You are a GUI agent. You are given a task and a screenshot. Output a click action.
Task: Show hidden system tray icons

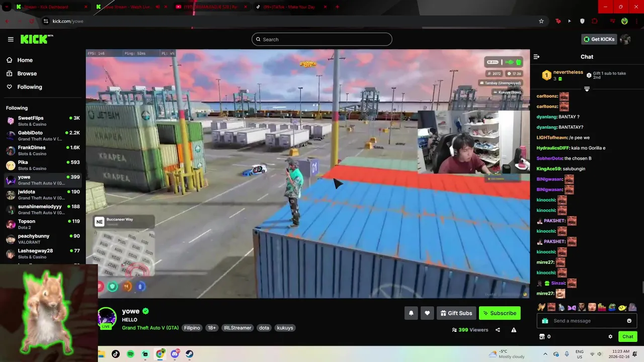point(545,354)
